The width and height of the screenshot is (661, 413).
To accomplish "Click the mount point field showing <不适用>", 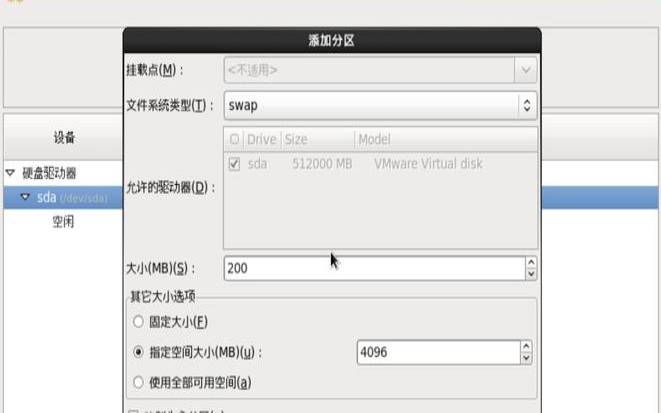I will [x=369, y=70].
